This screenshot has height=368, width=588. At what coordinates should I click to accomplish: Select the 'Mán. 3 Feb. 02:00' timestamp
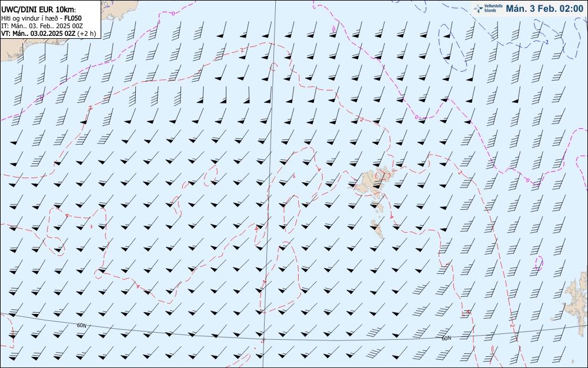[544, 9]
